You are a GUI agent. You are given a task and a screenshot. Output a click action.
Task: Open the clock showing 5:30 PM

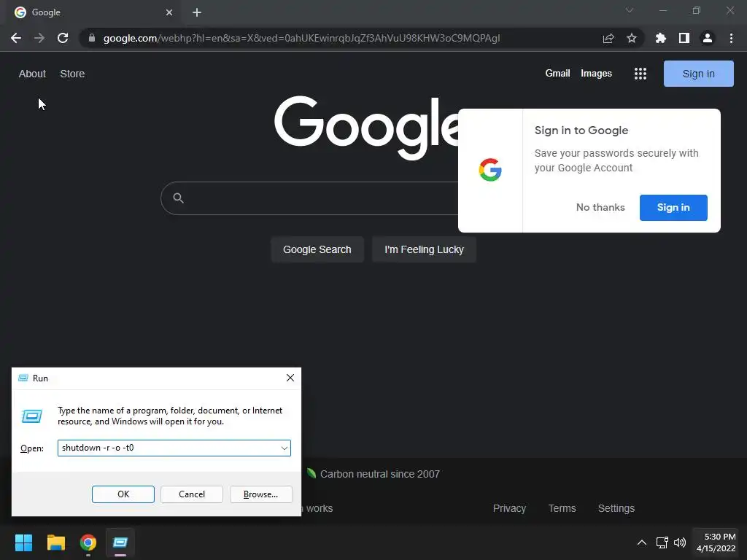click(x=716, y=542)
